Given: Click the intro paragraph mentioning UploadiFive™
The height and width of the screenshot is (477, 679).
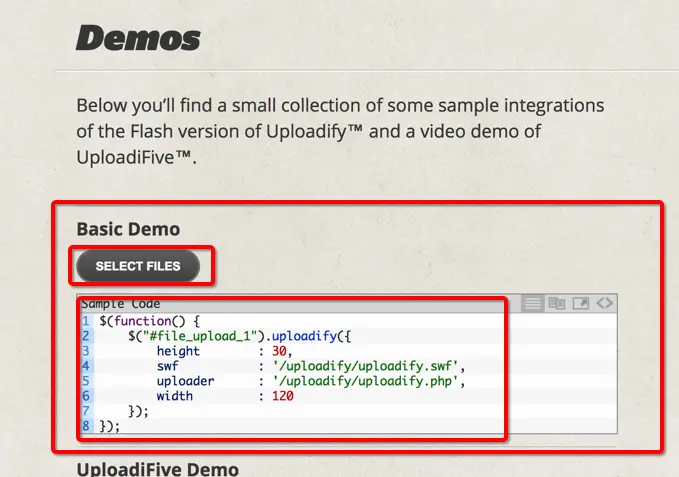Looking at the screenshot, I should [x=340, y=131].
